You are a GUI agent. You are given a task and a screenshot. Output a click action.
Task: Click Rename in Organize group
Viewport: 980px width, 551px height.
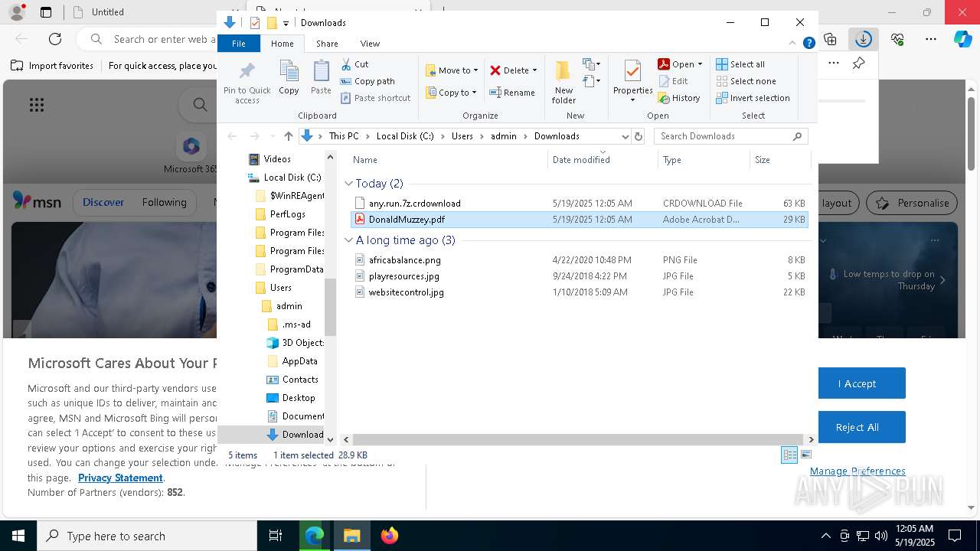pyautogui.click(x=512, y=93)
